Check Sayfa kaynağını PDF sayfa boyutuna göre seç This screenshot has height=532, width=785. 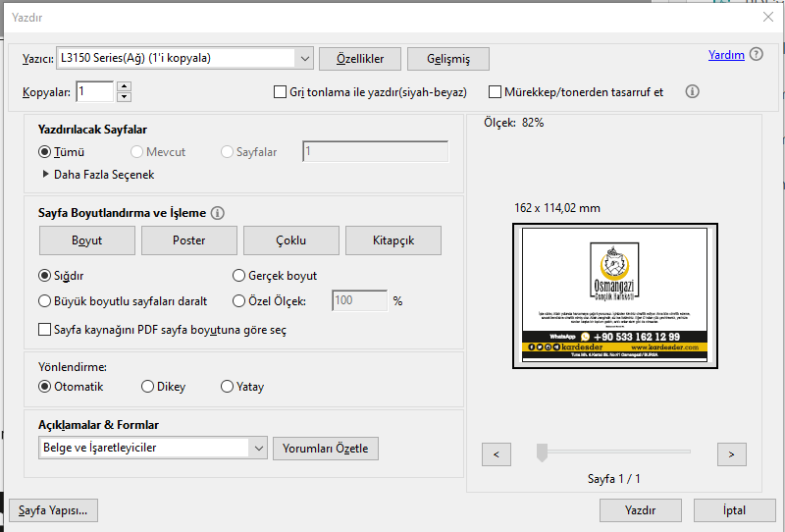pyautogui.click(x=44, y=330)
